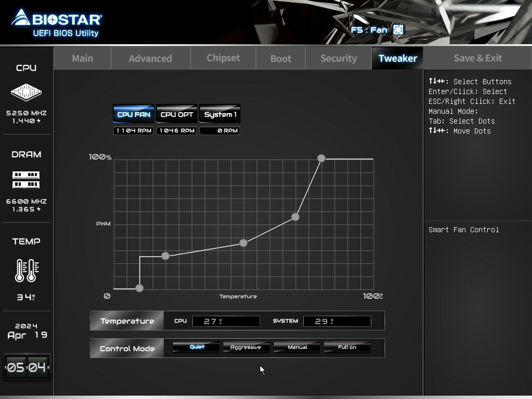Click the Smart Fan Control help text
The height and width of the screenshot is (399, 532).
coord(463,230)
